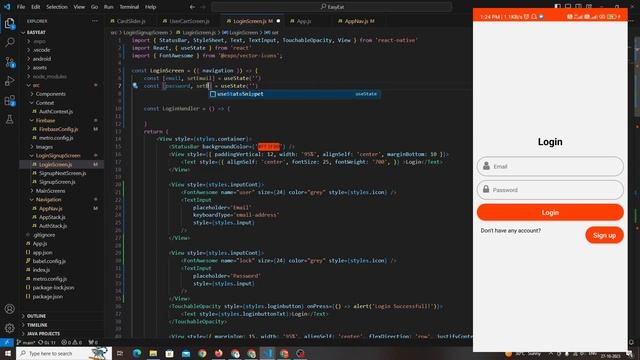Open package.json in the explorer
The height and width of the screenshot is (360, 640).
click(47, 296)
